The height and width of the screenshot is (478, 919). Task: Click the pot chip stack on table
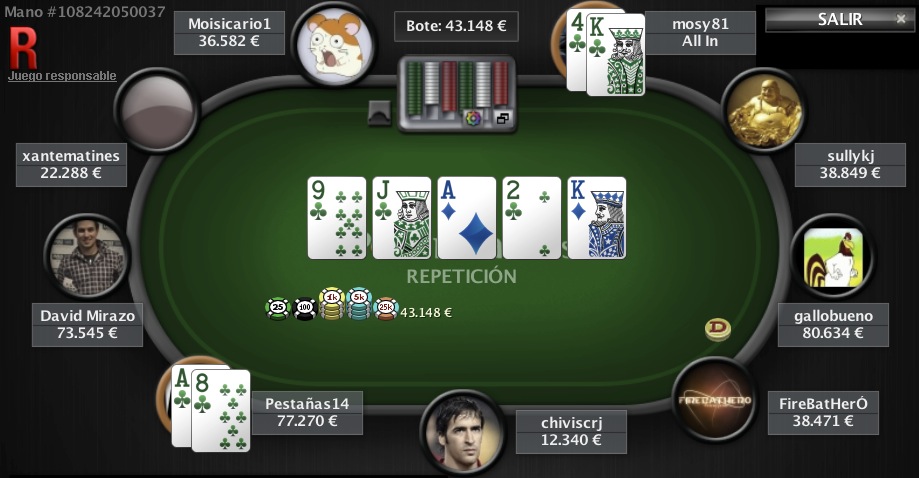click(332, 305)
